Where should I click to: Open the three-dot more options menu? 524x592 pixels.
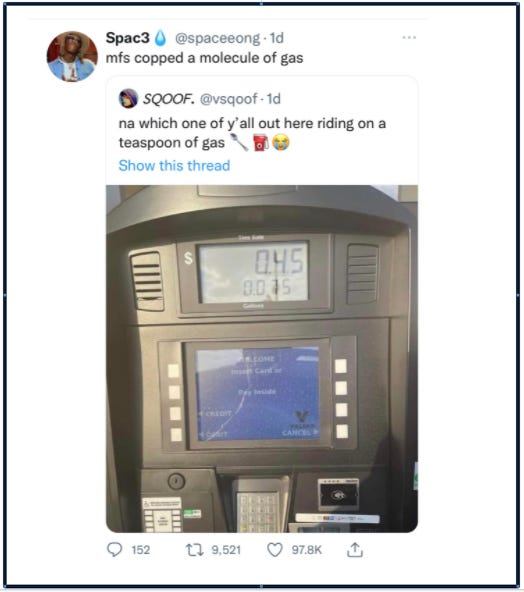coord(409,37)
